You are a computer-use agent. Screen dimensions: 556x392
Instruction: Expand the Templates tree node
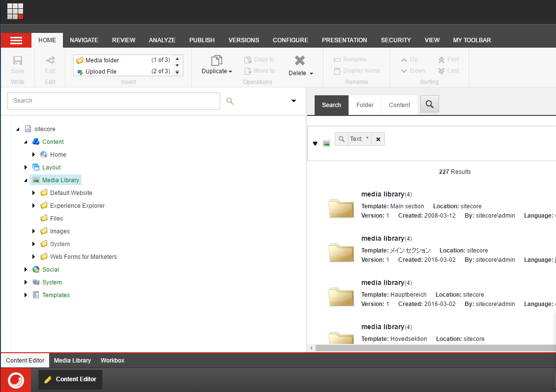click(26, 295)
